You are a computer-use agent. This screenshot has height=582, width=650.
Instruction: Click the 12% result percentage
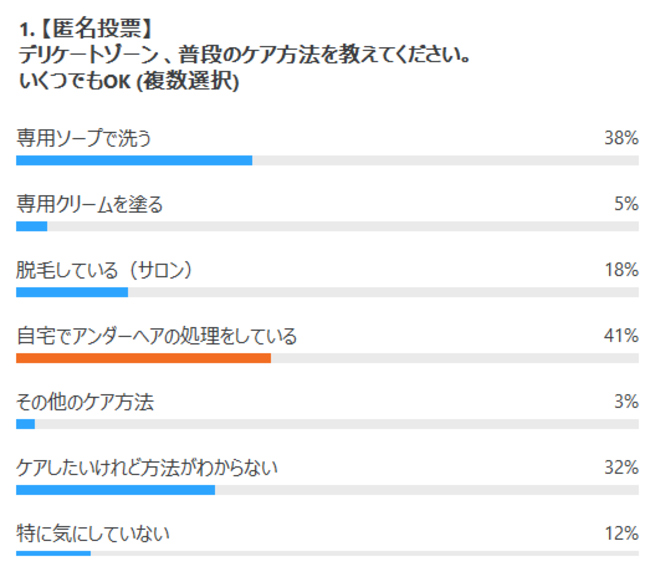coord(621,533)
